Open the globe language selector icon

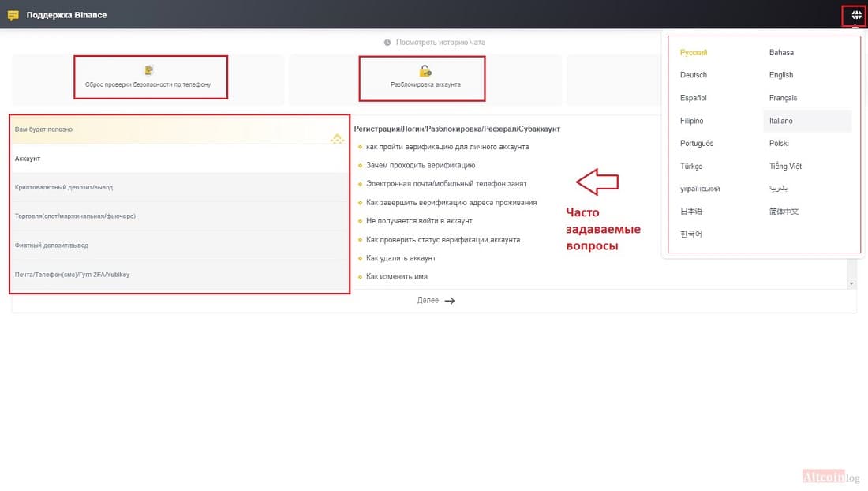point(856,15)
